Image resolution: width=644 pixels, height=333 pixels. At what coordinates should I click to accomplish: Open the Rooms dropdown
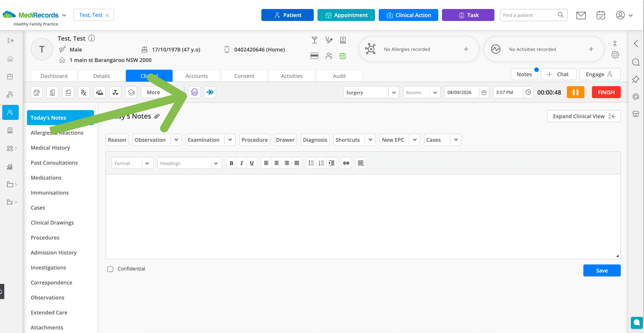[422, 92]
